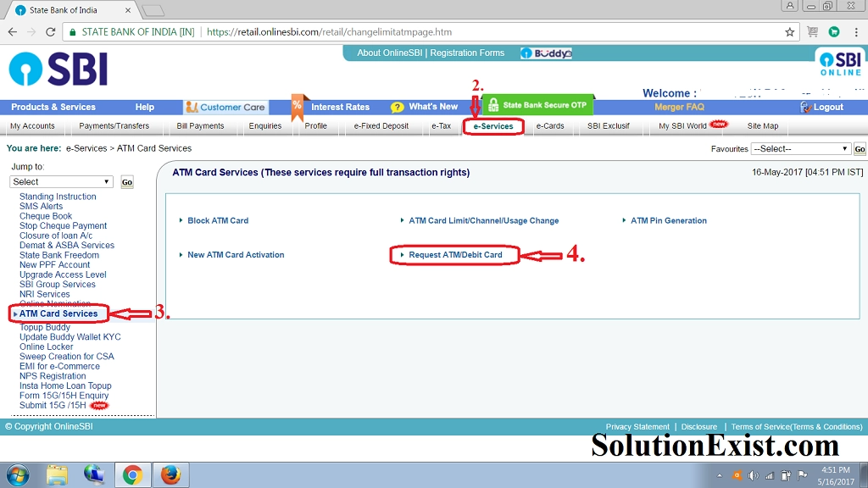Open Privacy Statement footer link
The width and height of the screenshot is (868, 488).
[x=637, y=427]
